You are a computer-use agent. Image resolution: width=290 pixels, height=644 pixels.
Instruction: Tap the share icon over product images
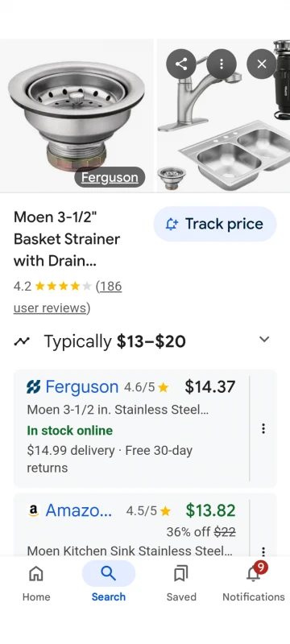(x=181, y=64)
